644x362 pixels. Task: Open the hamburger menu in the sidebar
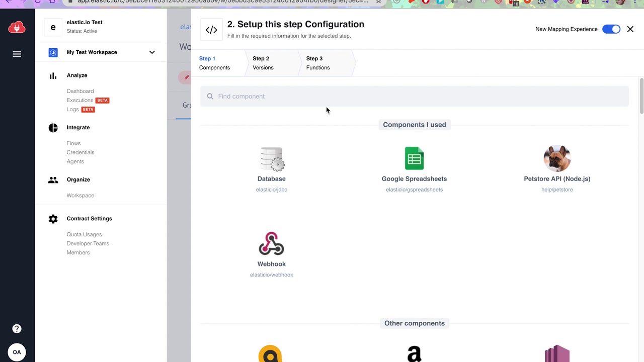(17, 54)
